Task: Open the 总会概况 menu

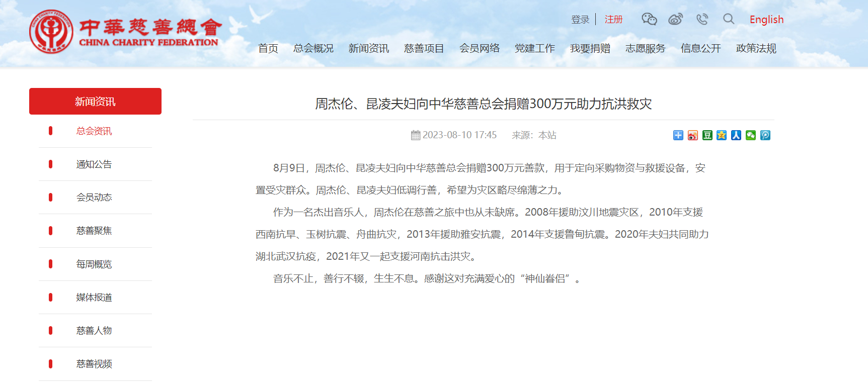Action: point(313,48)
